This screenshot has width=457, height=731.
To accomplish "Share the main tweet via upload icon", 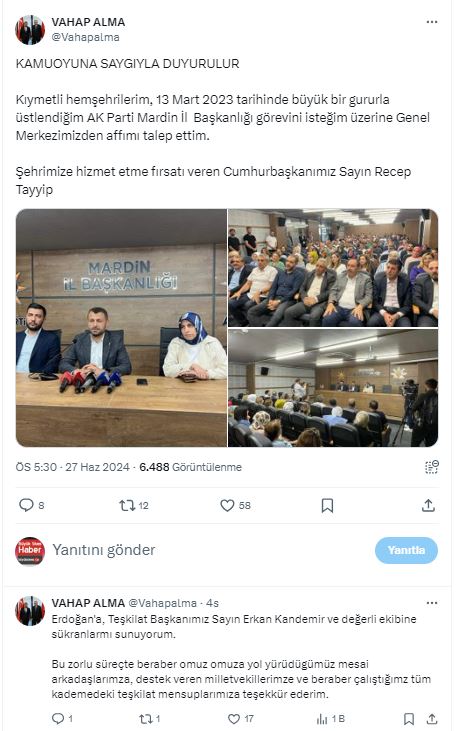I will pos(428,505).
